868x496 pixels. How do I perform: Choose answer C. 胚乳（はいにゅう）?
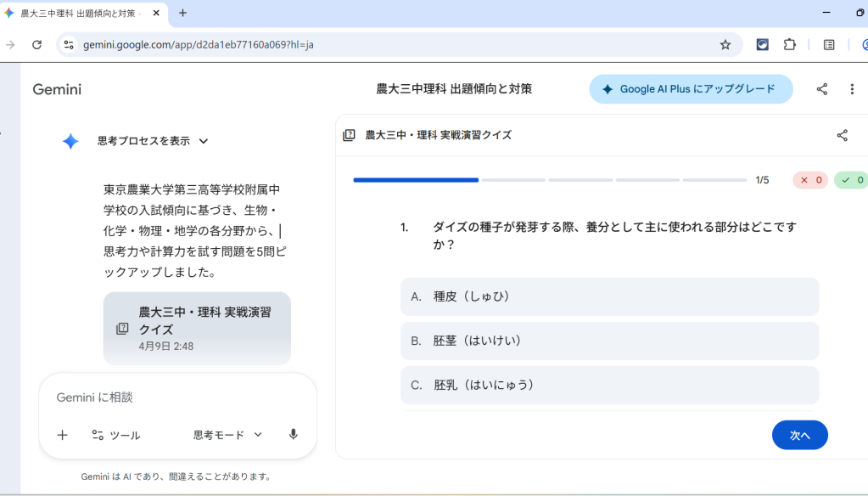point(609,385)
